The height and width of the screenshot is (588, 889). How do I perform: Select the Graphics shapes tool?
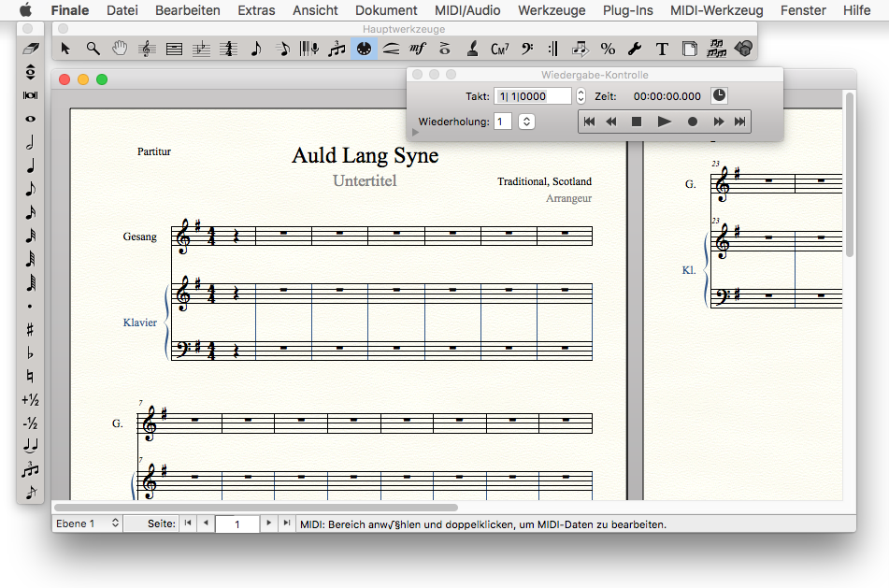(743, 49)
